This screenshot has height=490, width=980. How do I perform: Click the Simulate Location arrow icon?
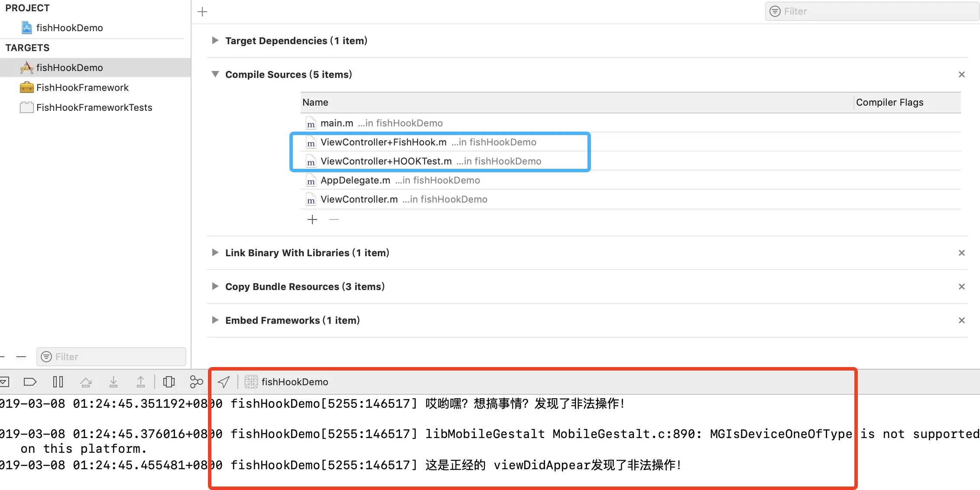pyautogui.click(x=224, y=382)
